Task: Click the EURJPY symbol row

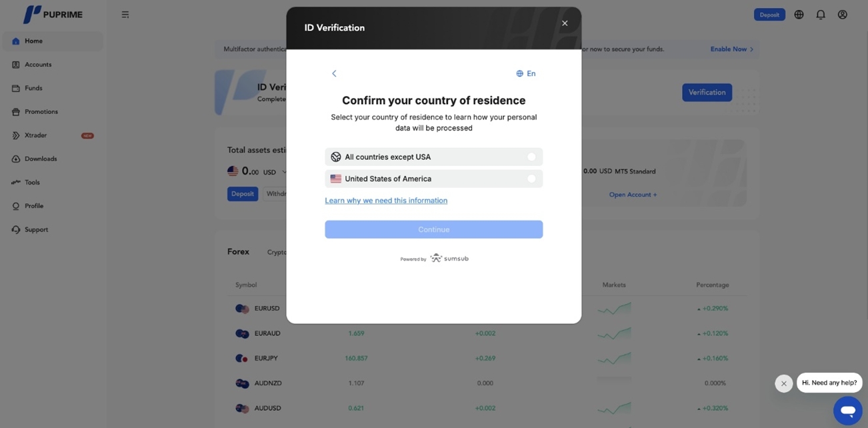Action: pos(266,359)
